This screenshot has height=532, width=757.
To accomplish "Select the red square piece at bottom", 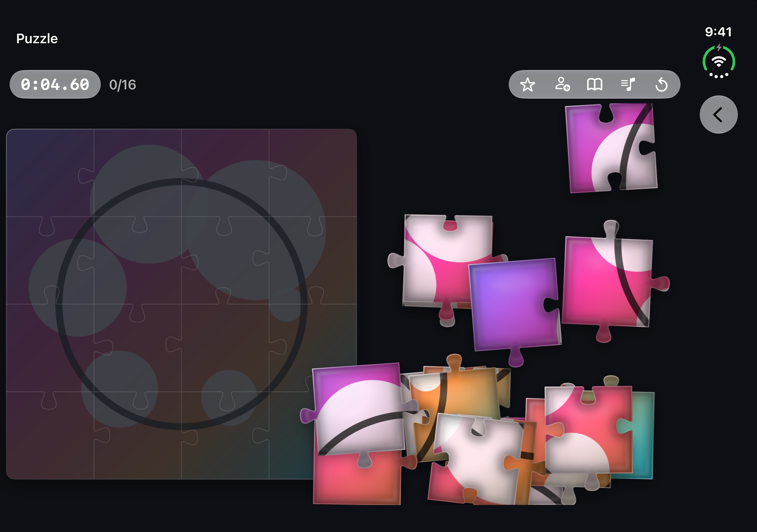I will point(357,478).
